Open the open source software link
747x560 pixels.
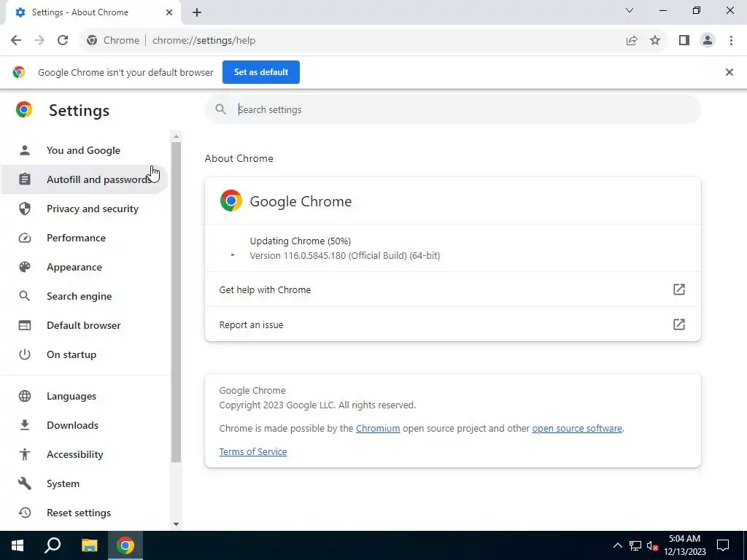577,429
